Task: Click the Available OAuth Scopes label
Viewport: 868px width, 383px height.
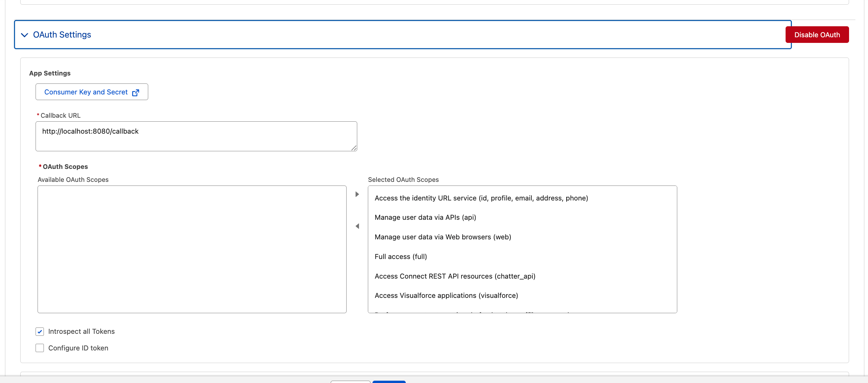Action: [x=73, y=180]
